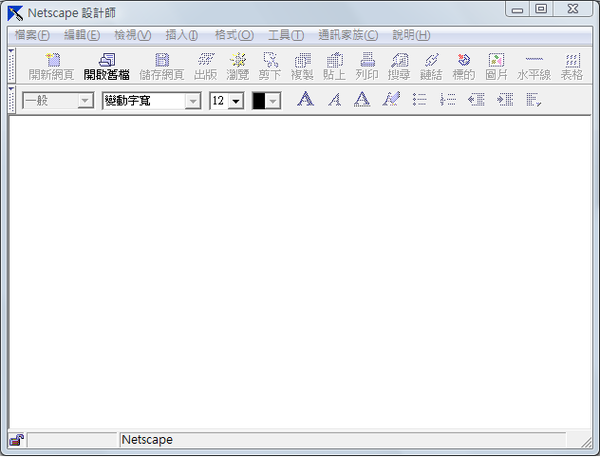The width and height of the screenshot is (600, 457).
Task: Insert an image with the 圖片 icon
Action: point(496,66)
